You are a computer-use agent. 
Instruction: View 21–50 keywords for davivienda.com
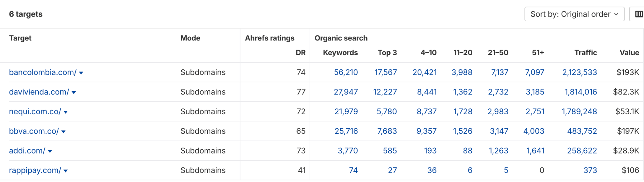click(x=498, y=92)
